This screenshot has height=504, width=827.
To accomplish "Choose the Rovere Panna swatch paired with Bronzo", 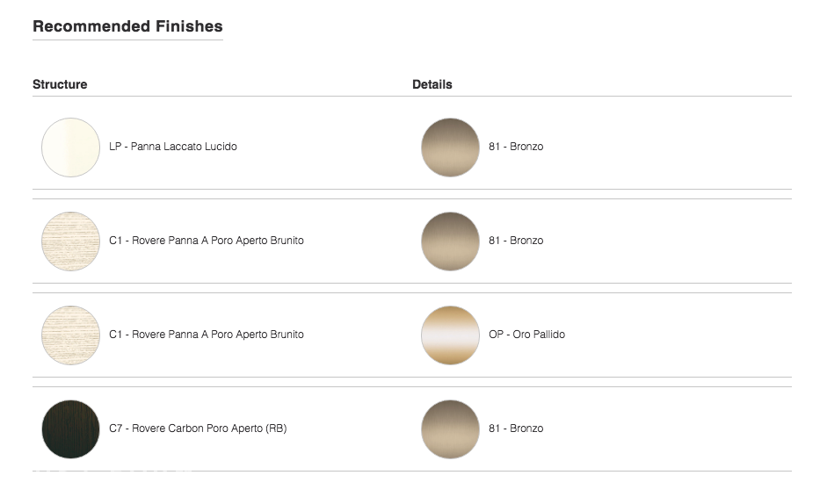I will coord(70,241).
